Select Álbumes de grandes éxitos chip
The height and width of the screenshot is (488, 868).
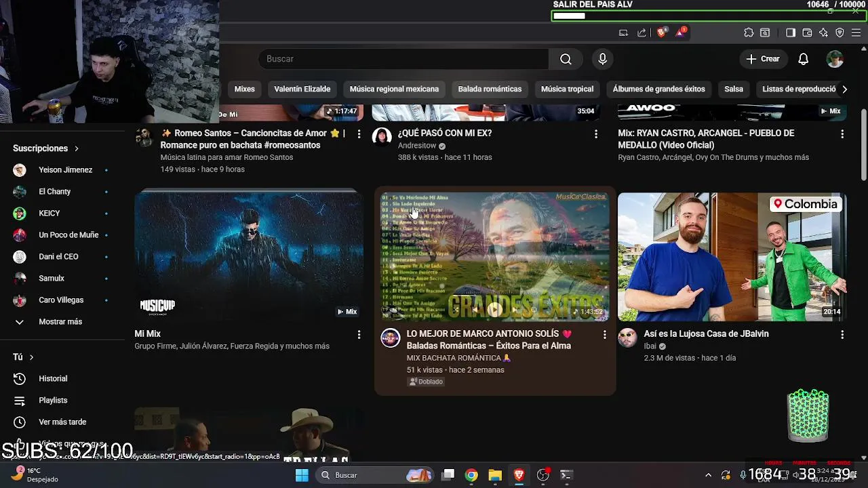[658, 89]
